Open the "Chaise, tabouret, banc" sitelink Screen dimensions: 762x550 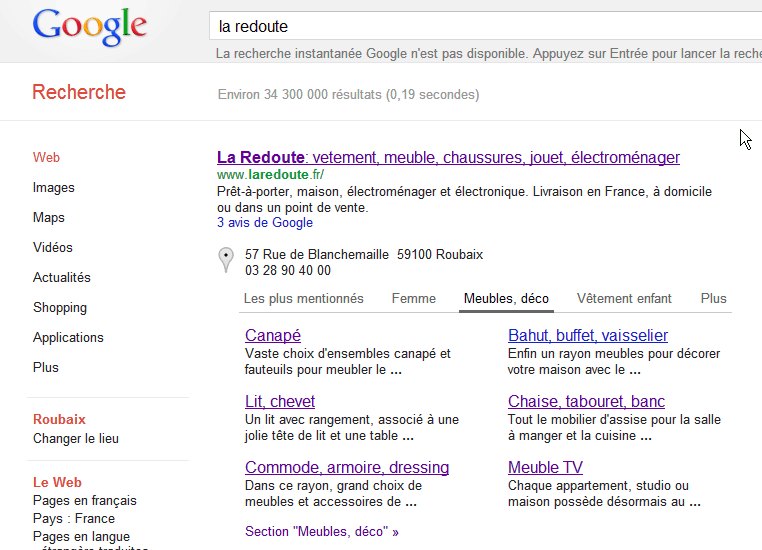[x=587, y=401]
